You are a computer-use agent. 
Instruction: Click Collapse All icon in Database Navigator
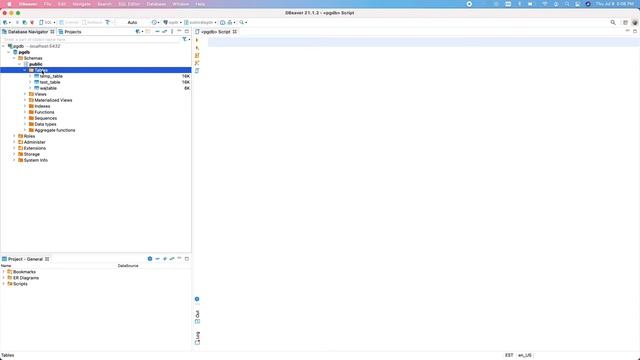pos(157,31)
